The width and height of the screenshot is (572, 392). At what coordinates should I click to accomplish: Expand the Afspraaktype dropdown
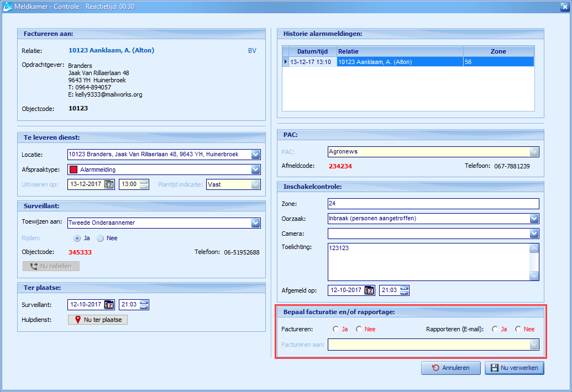pos(256,169)
